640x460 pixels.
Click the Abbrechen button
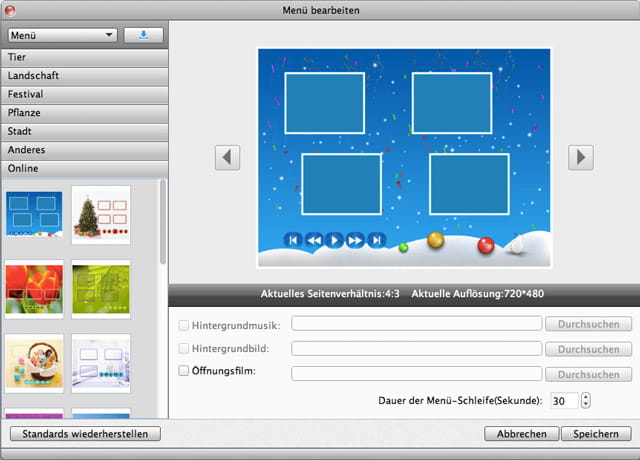[522, 433]
